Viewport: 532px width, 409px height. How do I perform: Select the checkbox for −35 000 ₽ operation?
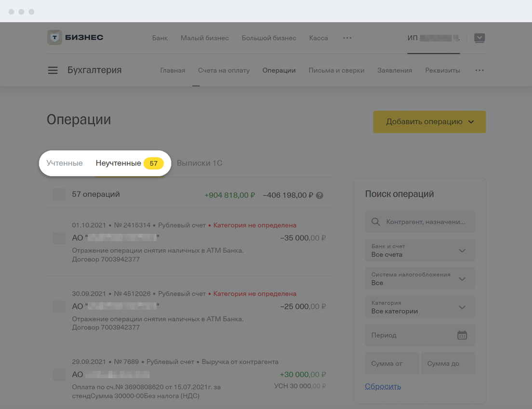point(59,238)
